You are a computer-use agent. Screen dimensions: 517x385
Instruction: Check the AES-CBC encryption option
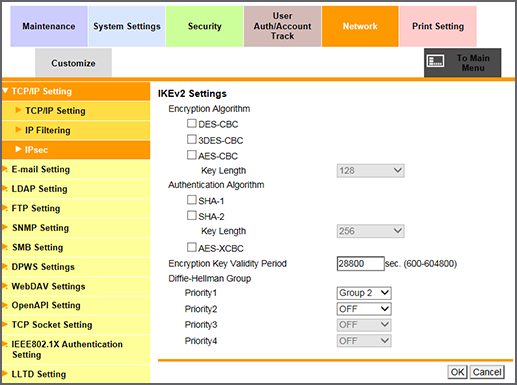click(x=192, y=155)
